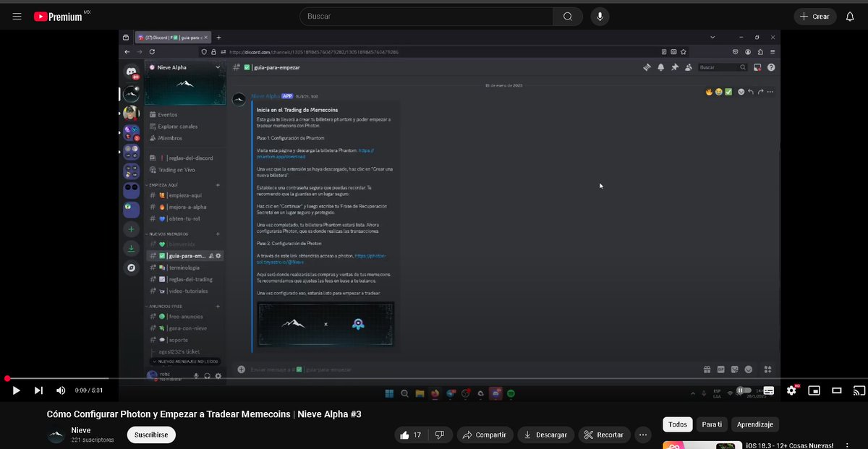
Task: Reload the Discord browser page
Action: pos(152,52)
